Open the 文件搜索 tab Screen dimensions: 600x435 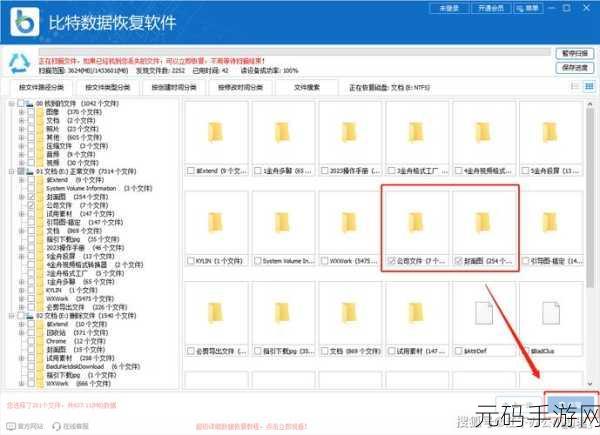pyautogui.click(x=307, y=88)
